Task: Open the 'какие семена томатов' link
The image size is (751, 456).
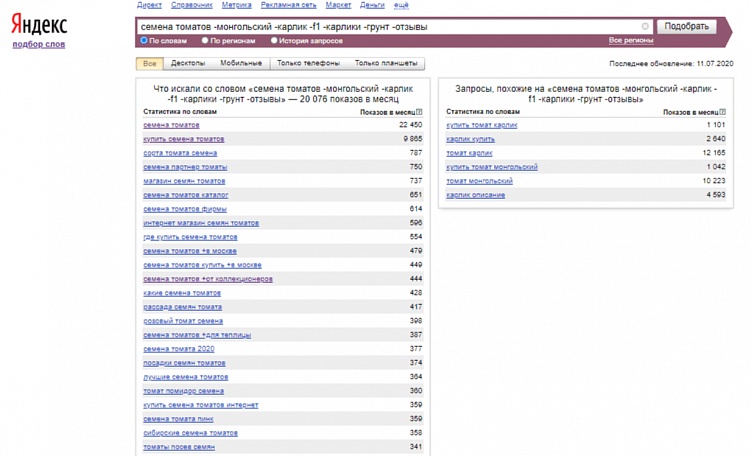Action: coord(182,293)
